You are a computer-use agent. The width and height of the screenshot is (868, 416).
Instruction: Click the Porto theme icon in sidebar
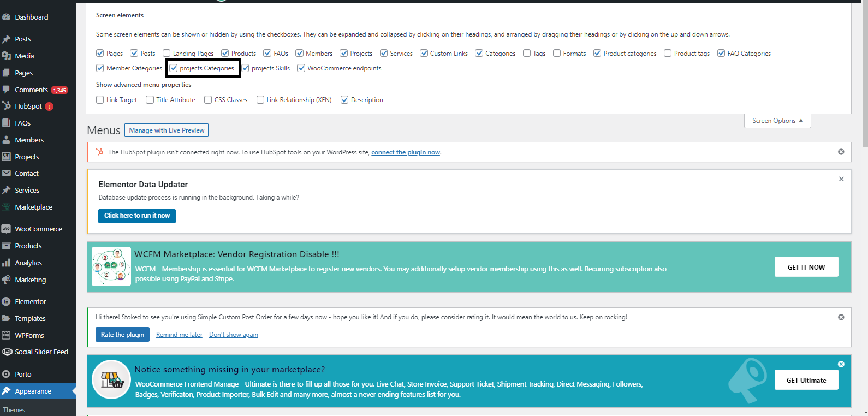[x=7, y=374]
